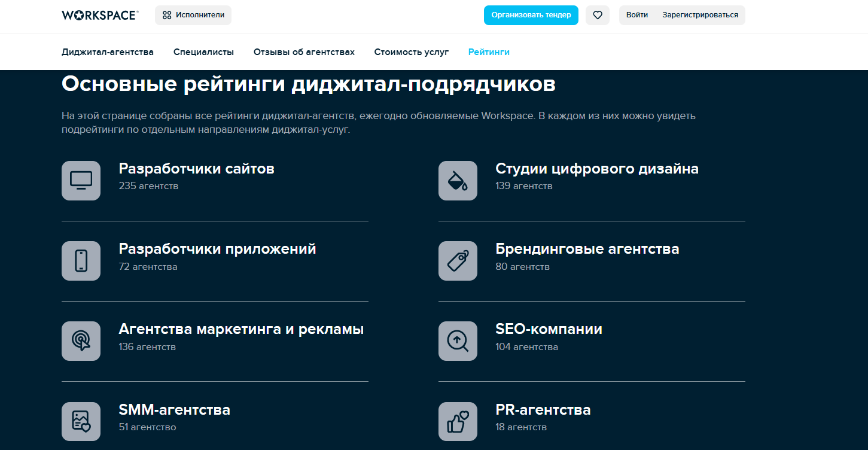The width and height of the screenshot is (868, 450).
Task: Open the Брендинговые агентства rating
Action: pos(587,249)
